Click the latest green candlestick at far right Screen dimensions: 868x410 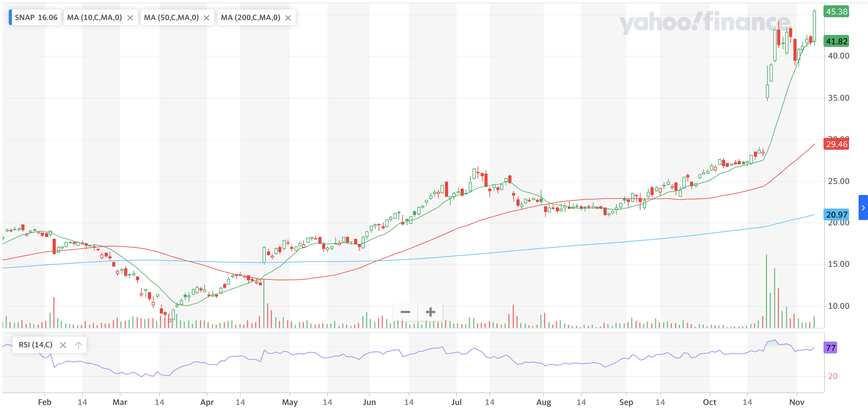point(814,27)
